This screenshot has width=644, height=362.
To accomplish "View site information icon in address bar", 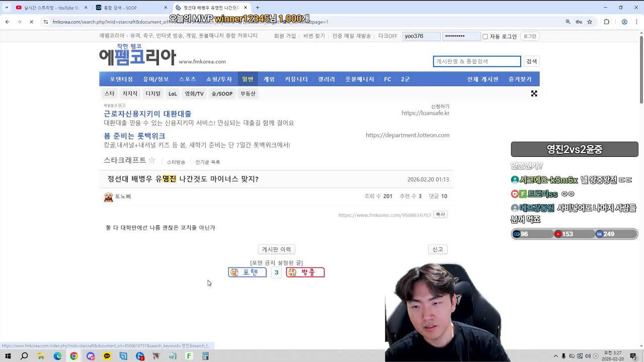I will click(46, 22).
